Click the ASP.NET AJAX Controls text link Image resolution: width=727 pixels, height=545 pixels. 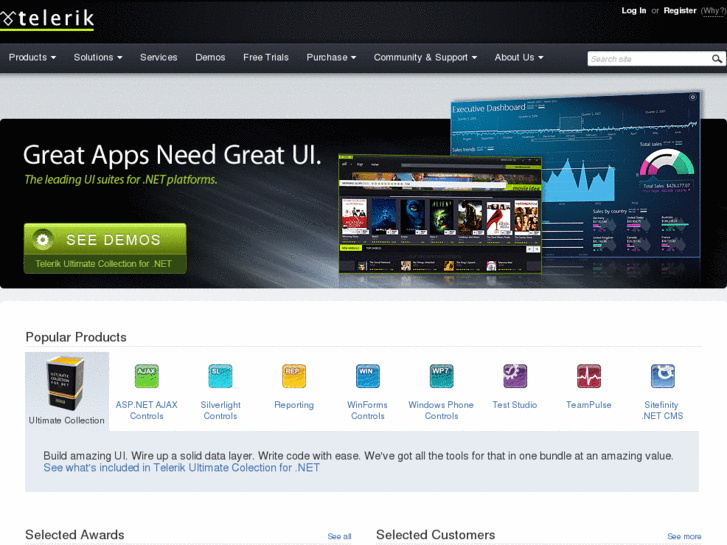pos(147,410)
